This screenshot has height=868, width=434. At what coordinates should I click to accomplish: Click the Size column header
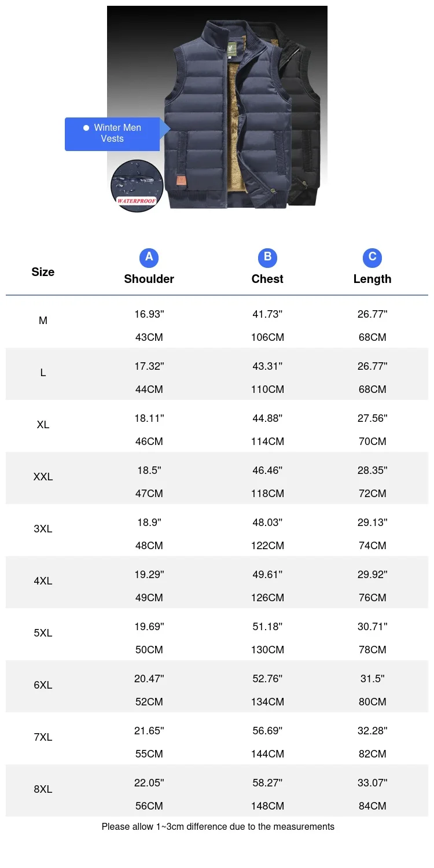pos(43,272)
